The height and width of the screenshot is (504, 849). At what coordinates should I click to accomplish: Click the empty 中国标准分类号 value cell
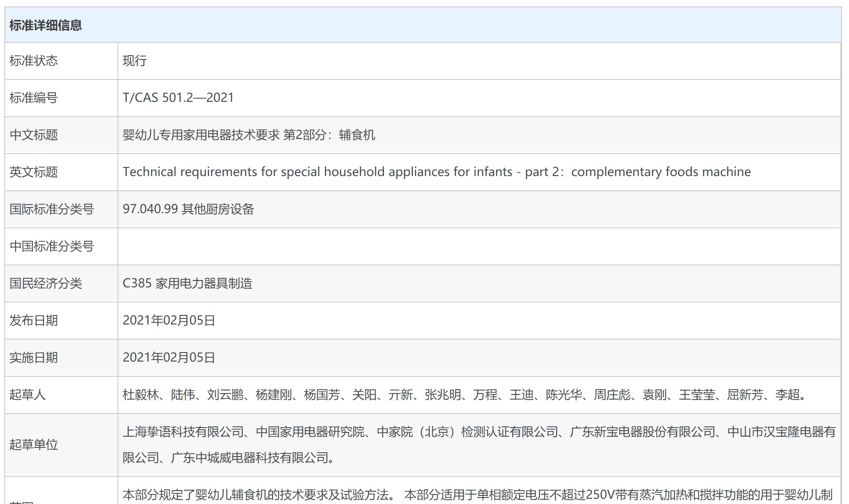478,246
